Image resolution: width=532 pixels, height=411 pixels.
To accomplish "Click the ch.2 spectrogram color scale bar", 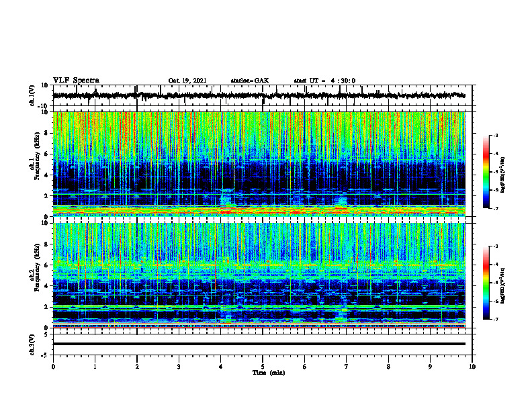I will tap(486, 283).
